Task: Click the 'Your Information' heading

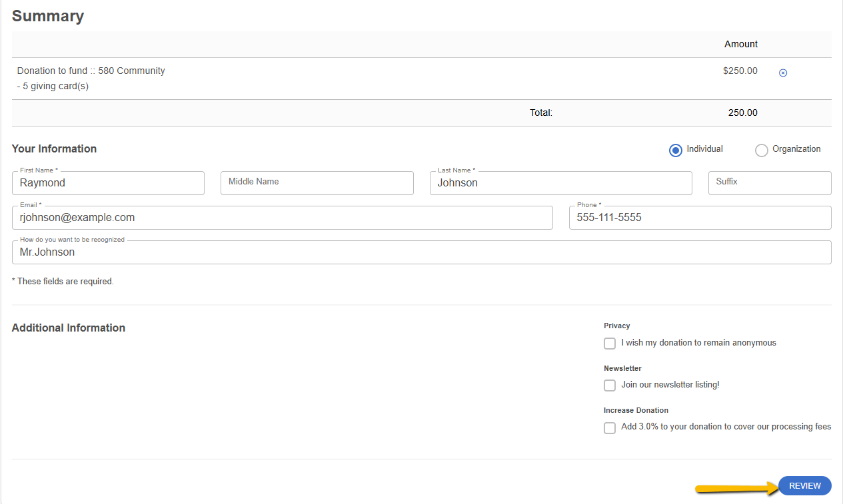Action: pos(54,148)
